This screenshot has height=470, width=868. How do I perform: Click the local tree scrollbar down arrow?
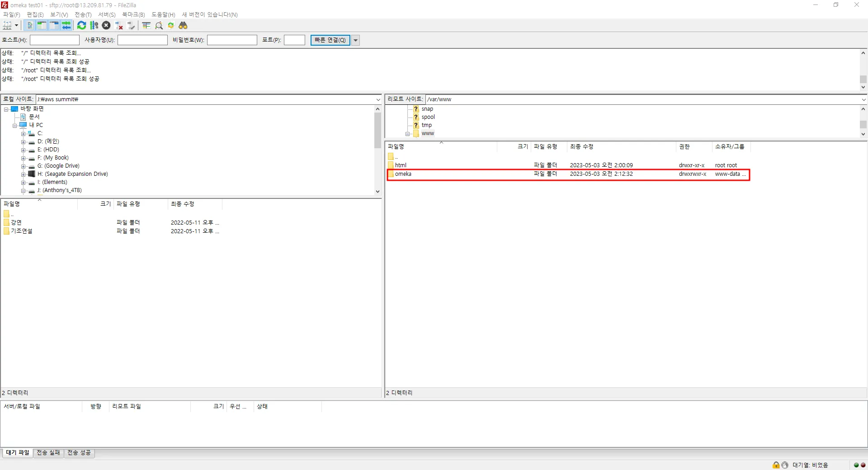coord(378,192)
